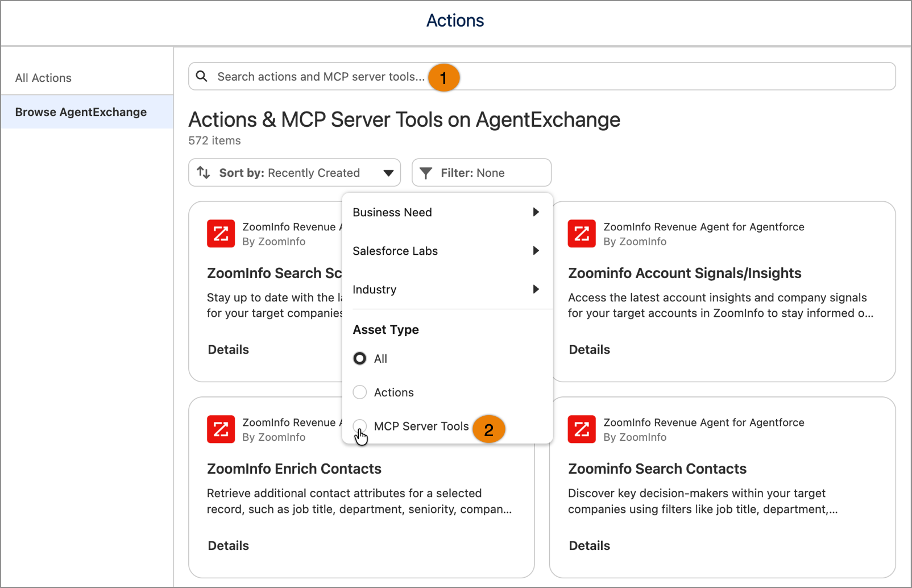This screenshot has height=588, width=912.
Task: Open the Sort by Recently Created dropdown
Action: (295, 172)
